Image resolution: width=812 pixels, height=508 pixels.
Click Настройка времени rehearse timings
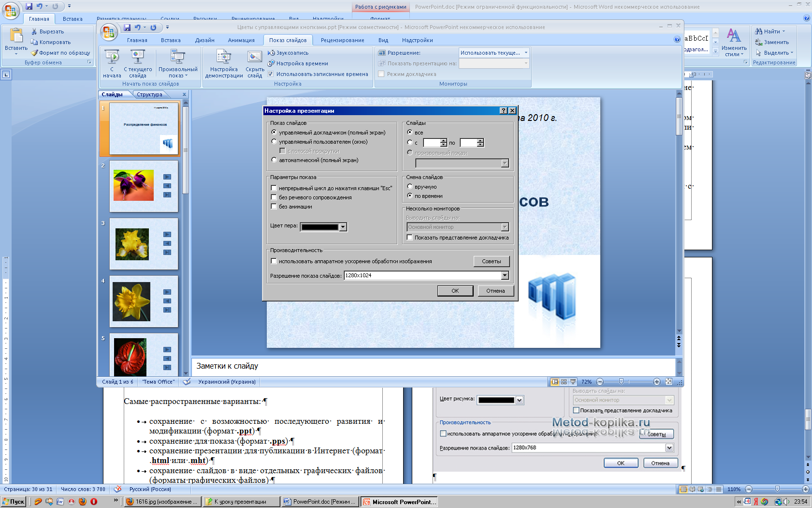coord(298,63)
